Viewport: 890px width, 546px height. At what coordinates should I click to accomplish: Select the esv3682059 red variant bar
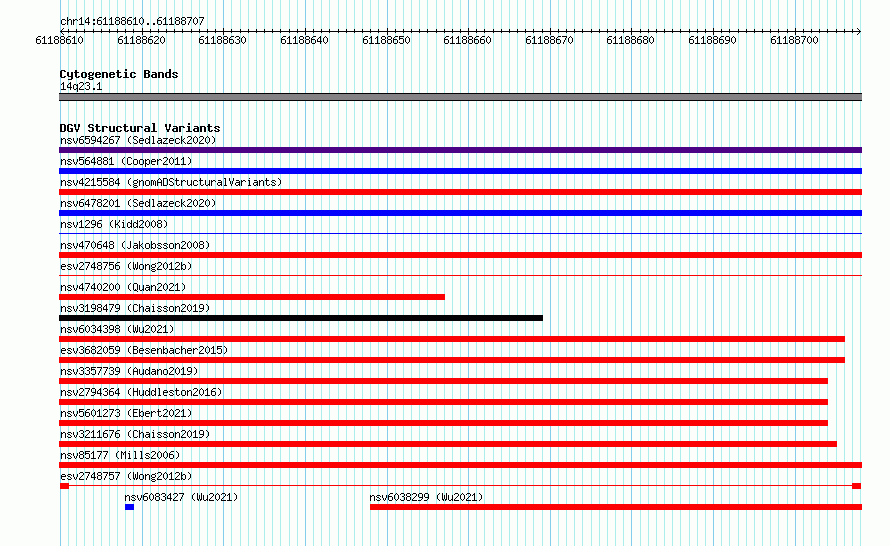[452, 360]
